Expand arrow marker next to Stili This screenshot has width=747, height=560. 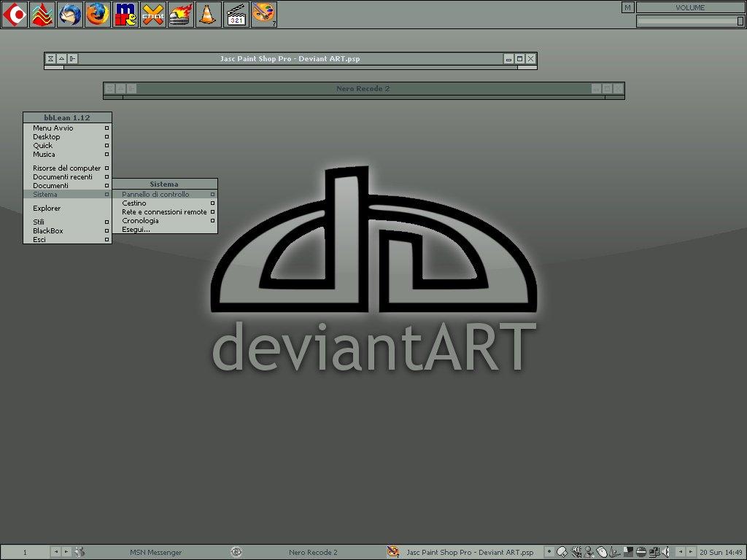107,222
